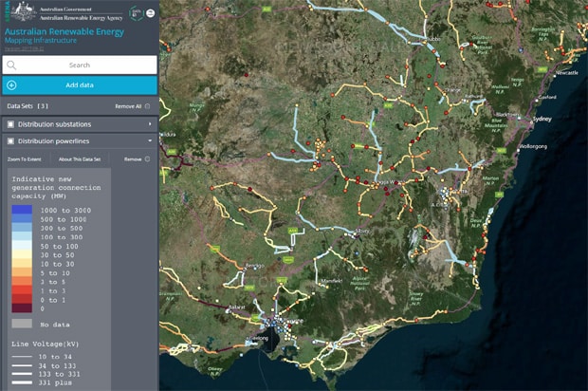Click the 'Data Sets [3]' heading

[x=28, y=106]
